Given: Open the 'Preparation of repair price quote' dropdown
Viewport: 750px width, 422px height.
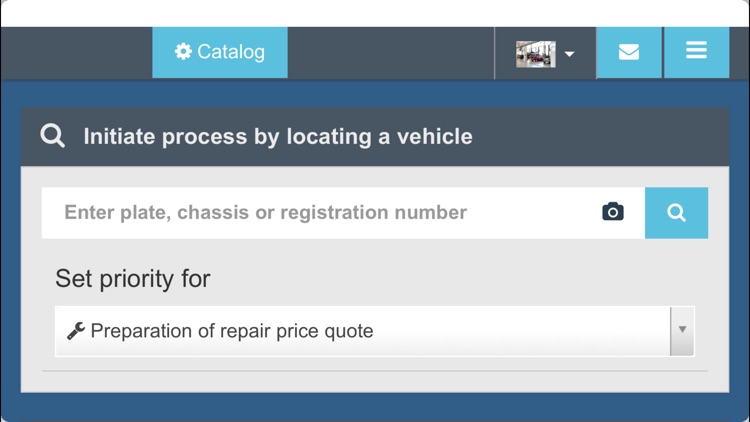Looking at the screenshot, I should pyautogui.click(x=375, y=331).
